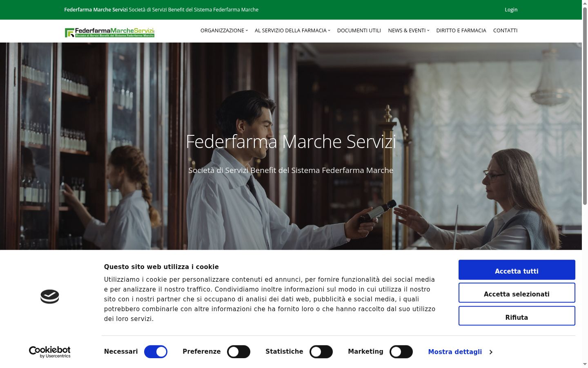Turn on the Marketing cookie switch
The image size is (588, 368).
tap(401, 352)
